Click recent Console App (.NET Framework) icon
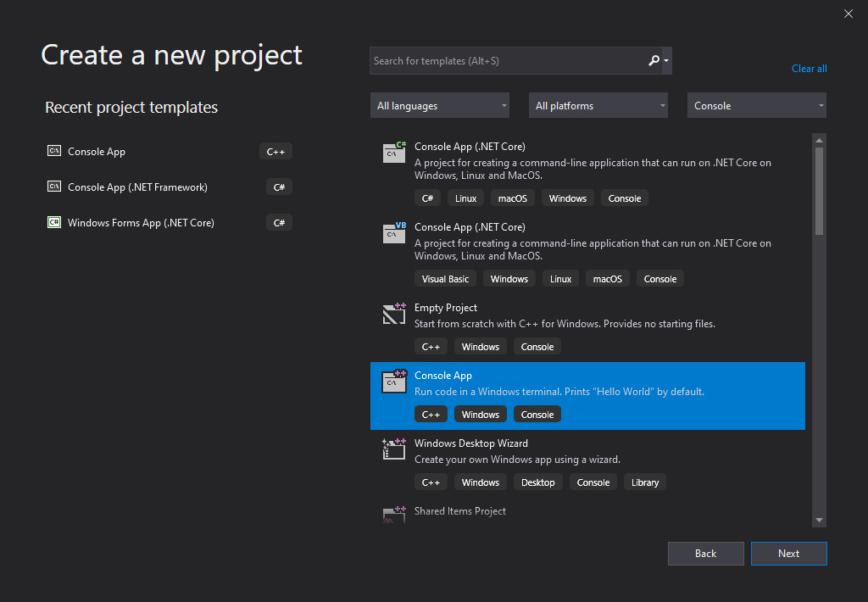 (x=54, y=187)
